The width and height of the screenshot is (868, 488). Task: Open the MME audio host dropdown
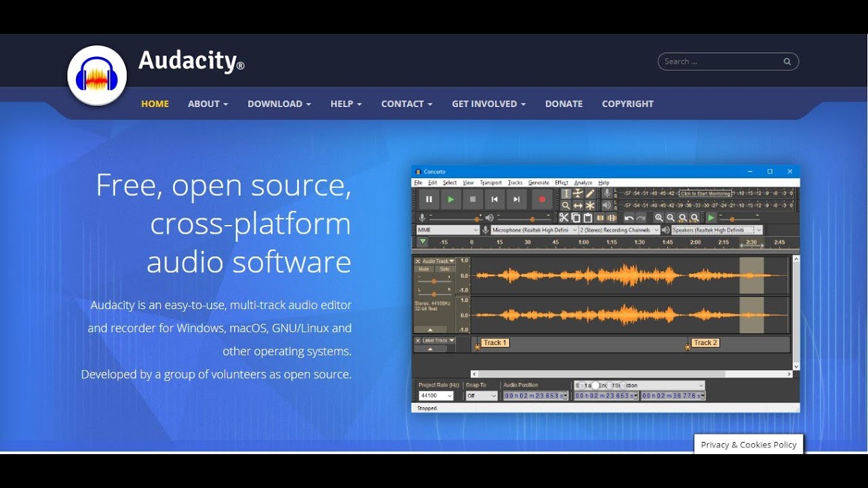(448, 230)
